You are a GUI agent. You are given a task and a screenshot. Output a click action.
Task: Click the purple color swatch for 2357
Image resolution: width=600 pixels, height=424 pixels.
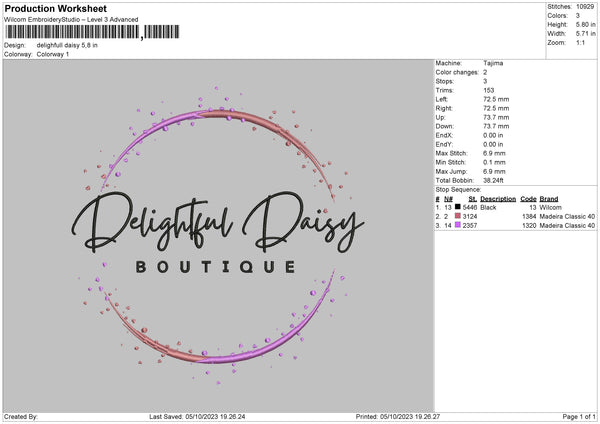click(x=457, y=225)
